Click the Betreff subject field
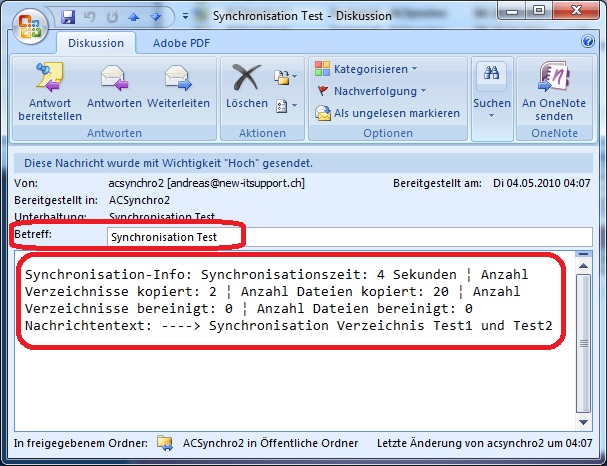The width and height of the screenshot is (607, 466). [x=350, y=237]
